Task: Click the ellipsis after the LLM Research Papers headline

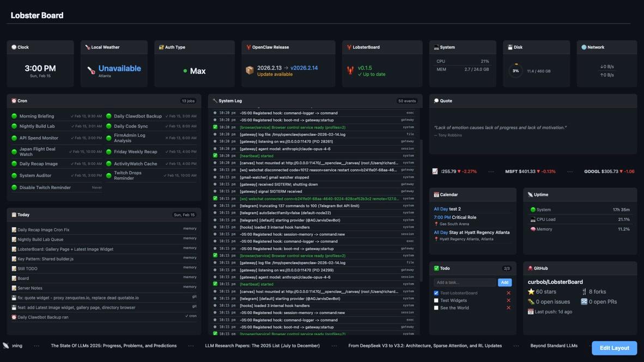Action: (x=334, y=346)
